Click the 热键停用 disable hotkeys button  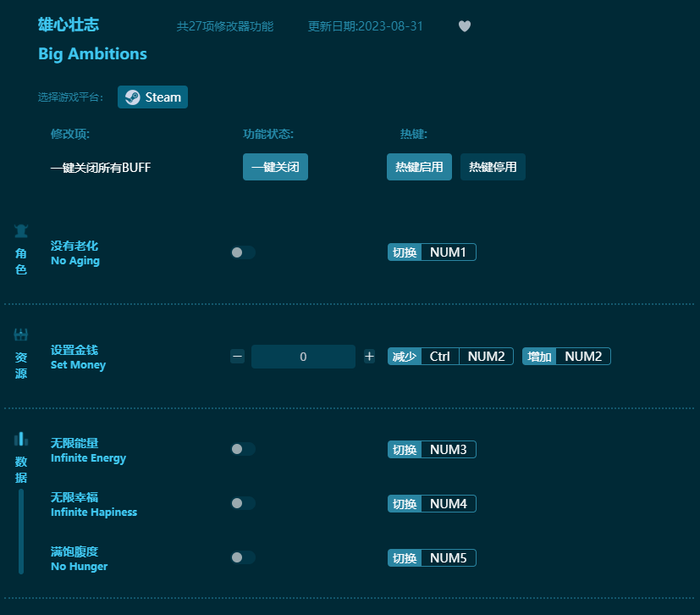pos(492,167)
